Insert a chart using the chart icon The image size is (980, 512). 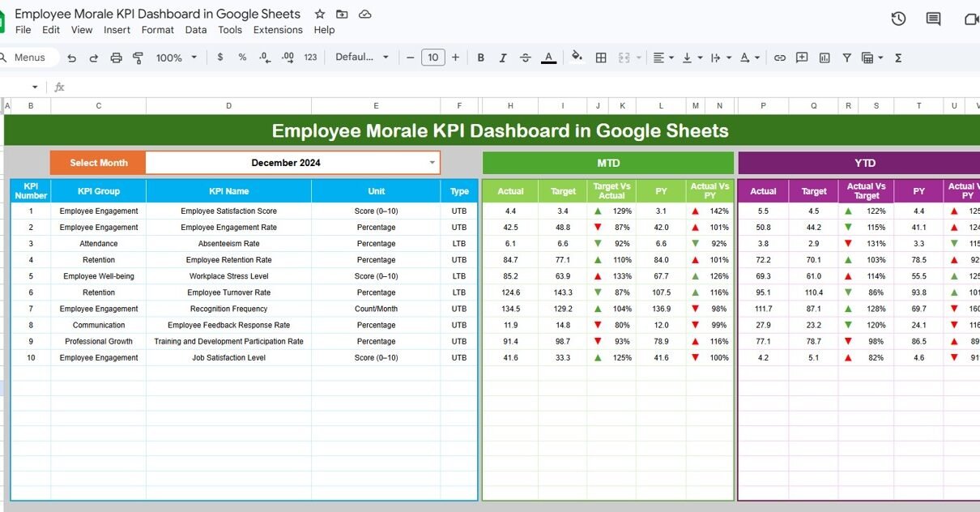coord(824,58)
